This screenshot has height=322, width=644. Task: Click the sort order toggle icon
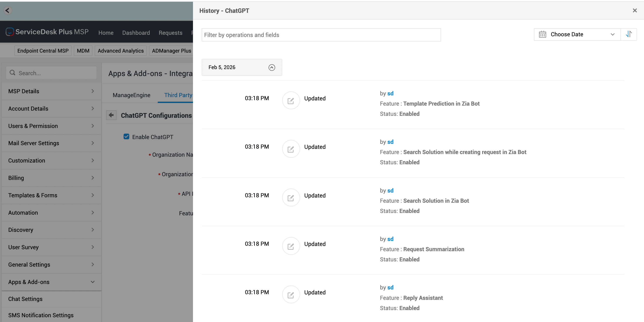click(629, 34)
